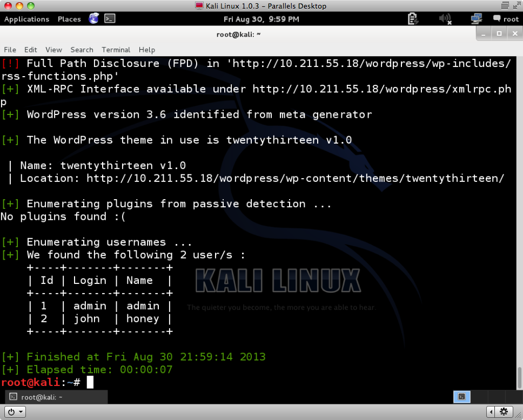Expand the Parallels status bar left arrow
The height and width of the screenshot is (420, 523).
[x=491, y=412]
